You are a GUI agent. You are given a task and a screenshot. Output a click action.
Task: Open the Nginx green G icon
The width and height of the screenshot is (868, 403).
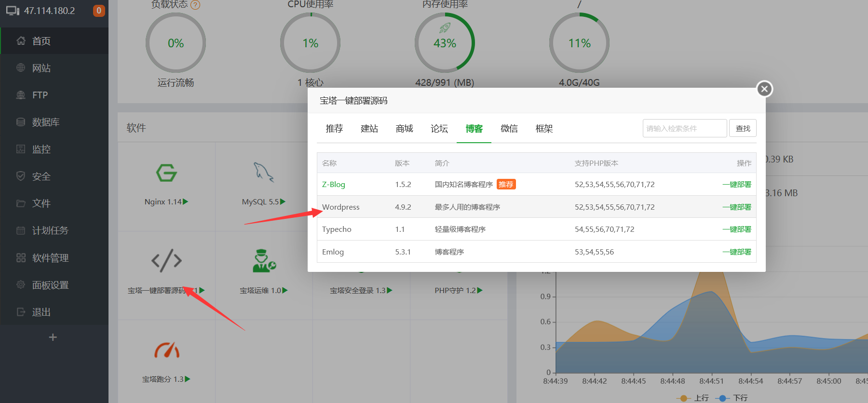click(x=166, y=173)
